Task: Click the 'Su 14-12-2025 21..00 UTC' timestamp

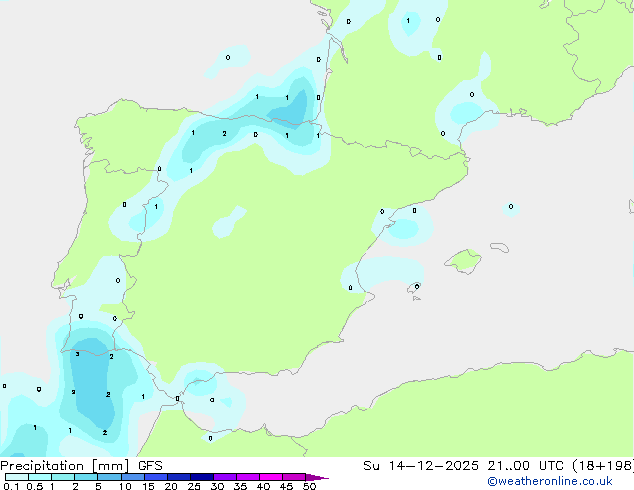Action: click(463, 466)
